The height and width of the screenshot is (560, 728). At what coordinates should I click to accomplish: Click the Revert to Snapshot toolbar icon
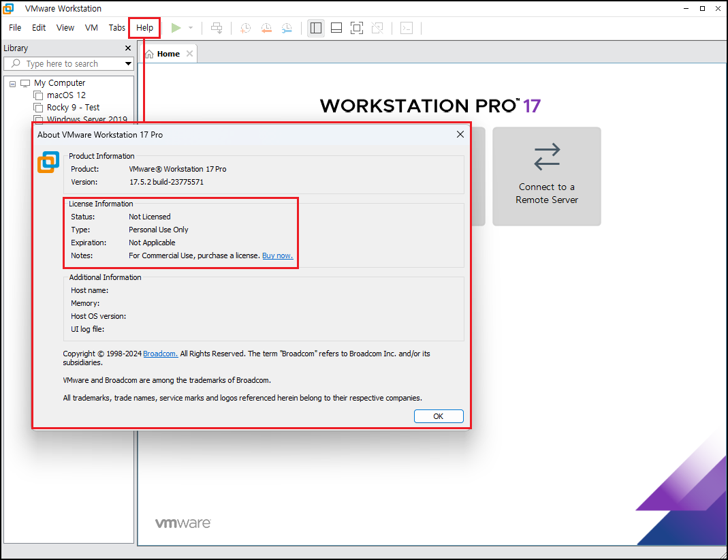tap(266, 28)
